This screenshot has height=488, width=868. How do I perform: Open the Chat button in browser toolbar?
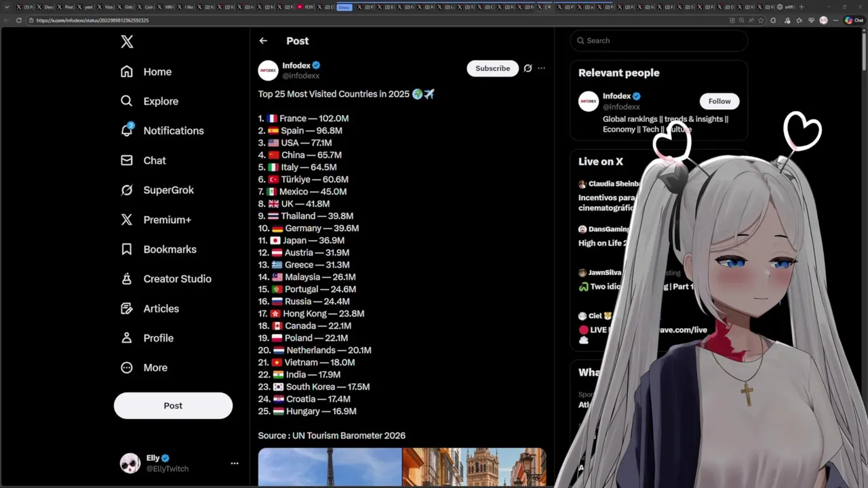[x=854, y=20]
